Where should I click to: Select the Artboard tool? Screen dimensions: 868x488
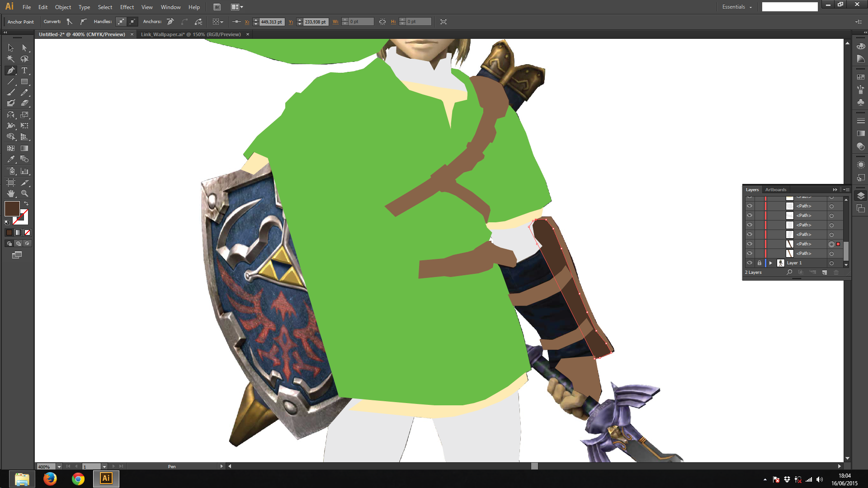(x=11, y=183)
